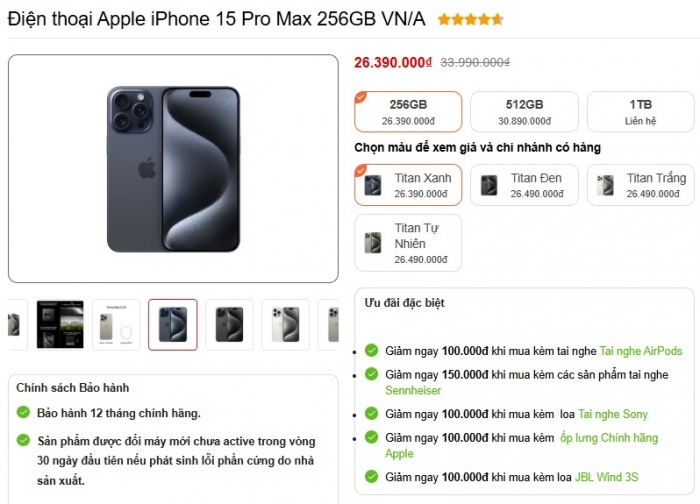The height and width of the screenshot is (504, 700).
Task: Open the JBL Wind 3S link
Action: pos(606,477)
